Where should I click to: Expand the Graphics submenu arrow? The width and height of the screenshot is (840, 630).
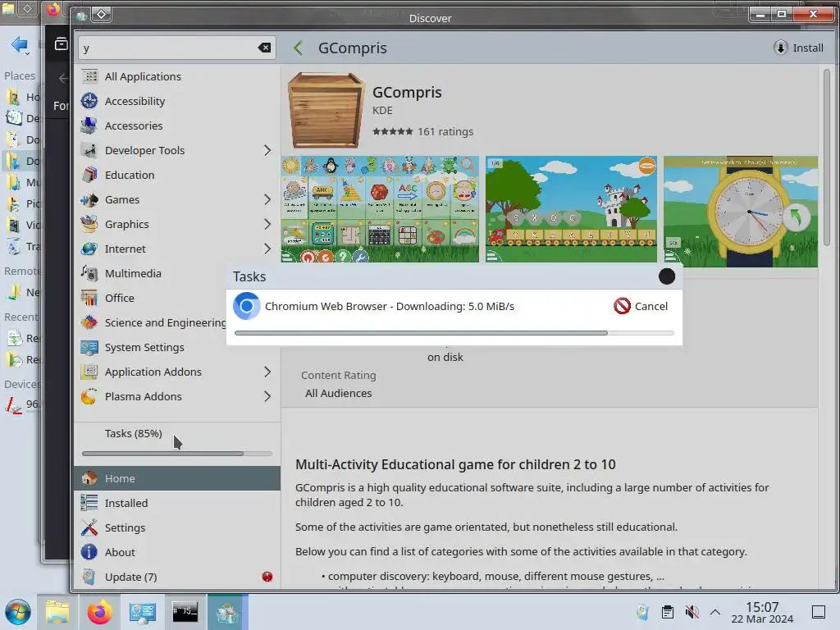point(267,225)
